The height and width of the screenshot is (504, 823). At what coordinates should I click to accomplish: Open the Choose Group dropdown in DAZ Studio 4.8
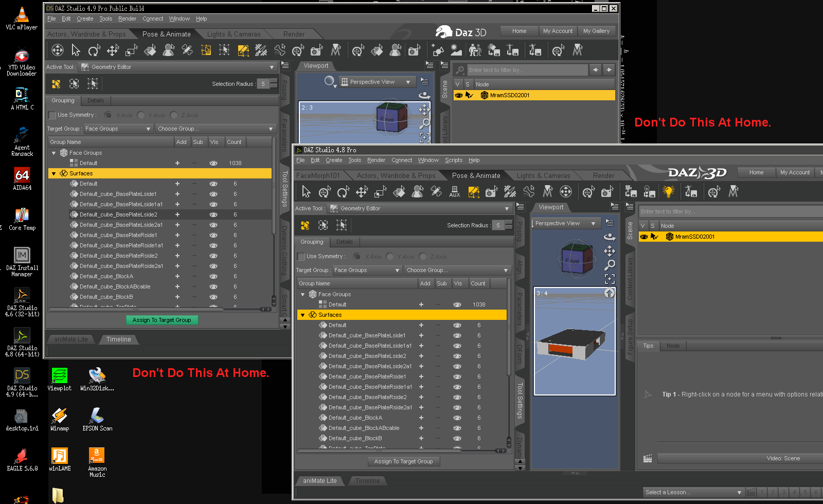458,270
